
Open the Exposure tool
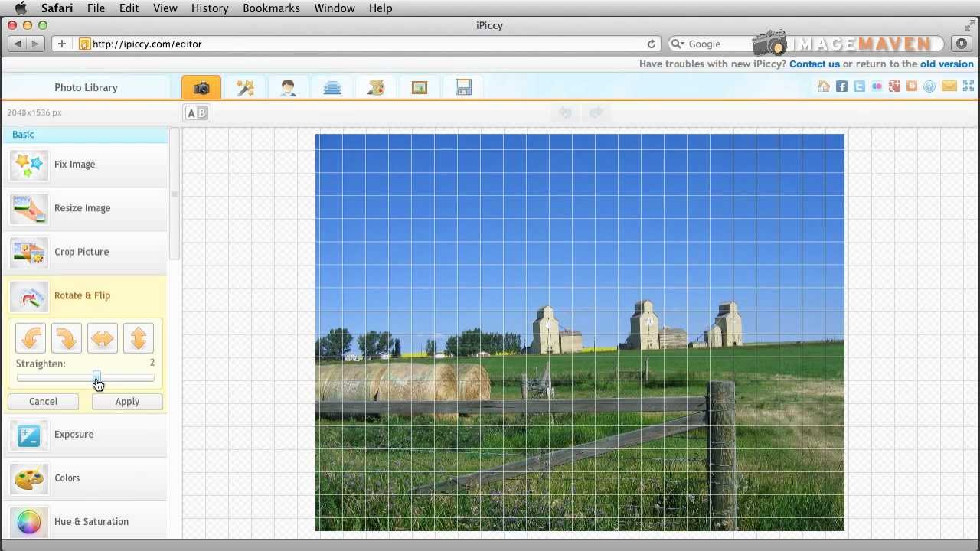tap(84, 435)
